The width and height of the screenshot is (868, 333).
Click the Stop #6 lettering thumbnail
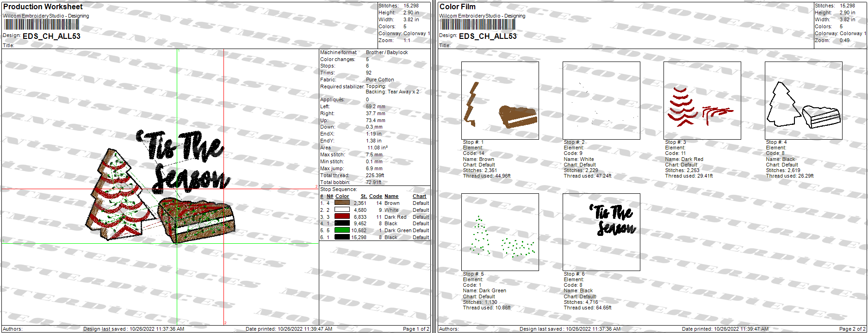(x=601, y=232)
